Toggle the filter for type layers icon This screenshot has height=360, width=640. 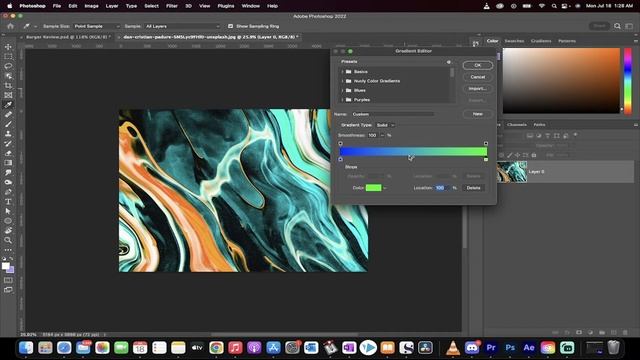point(548,136)
